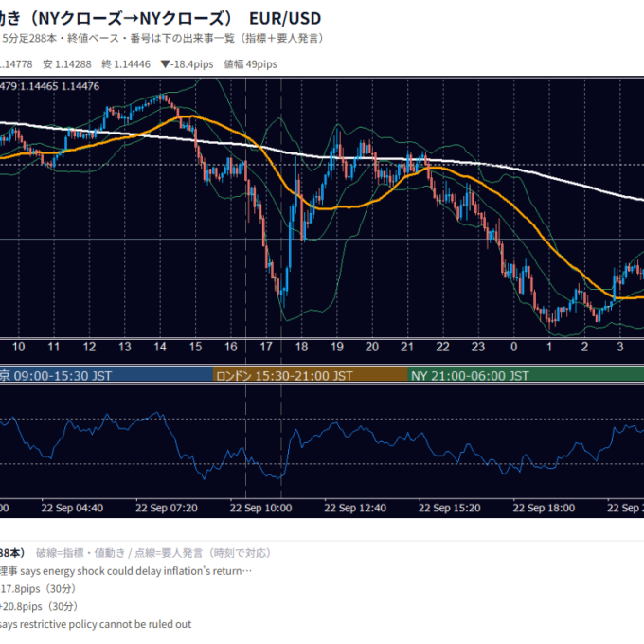The image size is (644, 644).
Task: Click the 1.14476 value in chart header
Action: [x=80, y=87]
